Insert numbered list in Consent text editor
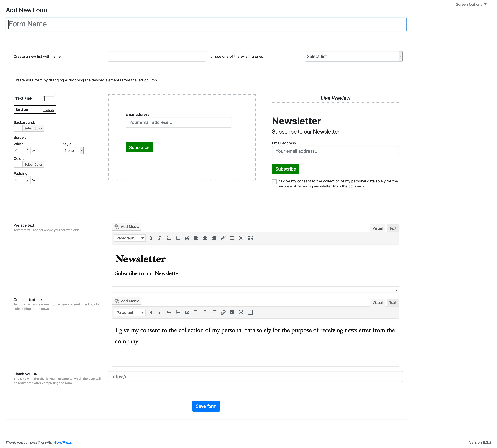The image size is (497, 448). coord(178,312)
